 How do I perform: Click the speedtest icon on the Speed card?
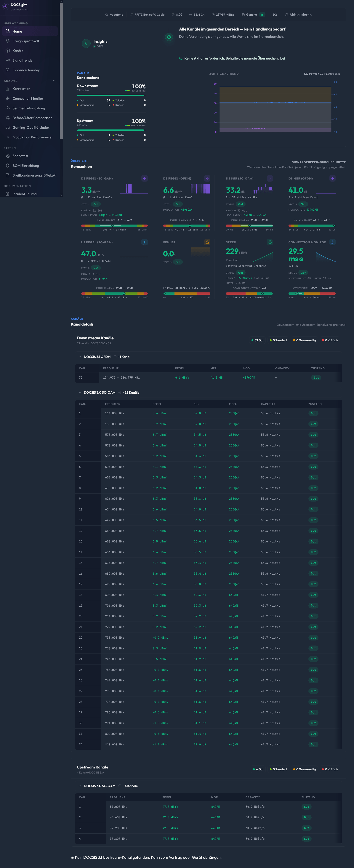(270, 242)
